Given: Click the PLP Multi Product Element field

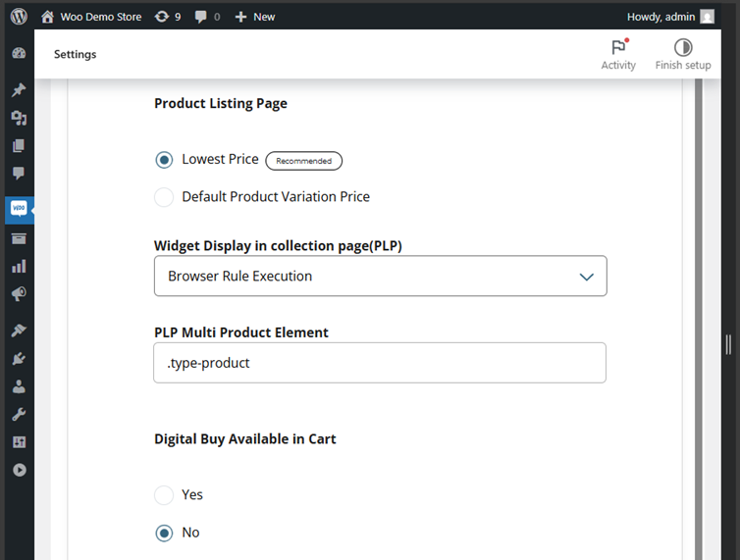Looking at the screenshot, I should tap(380, 363).
